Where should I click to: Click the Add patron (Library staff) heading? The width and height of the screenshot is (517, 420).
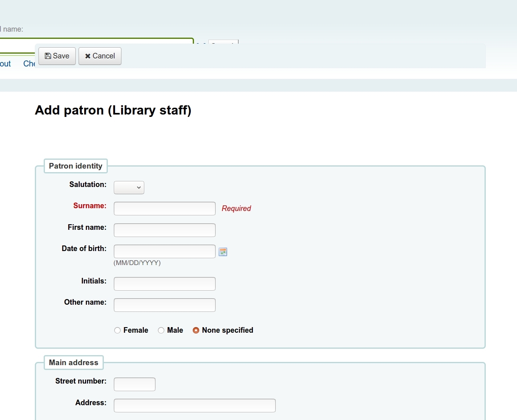pos(113,110)
